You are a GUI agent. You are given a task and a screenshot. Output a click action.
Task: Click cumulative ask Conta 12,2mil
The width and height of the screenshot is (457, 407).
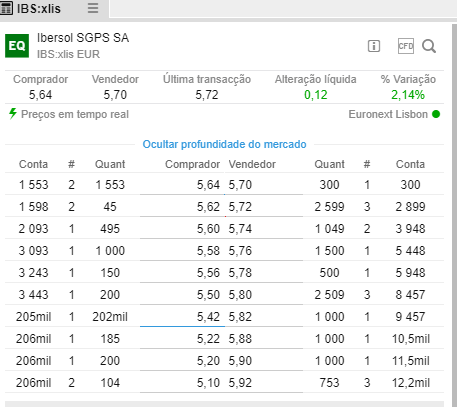tap(411, 383)
